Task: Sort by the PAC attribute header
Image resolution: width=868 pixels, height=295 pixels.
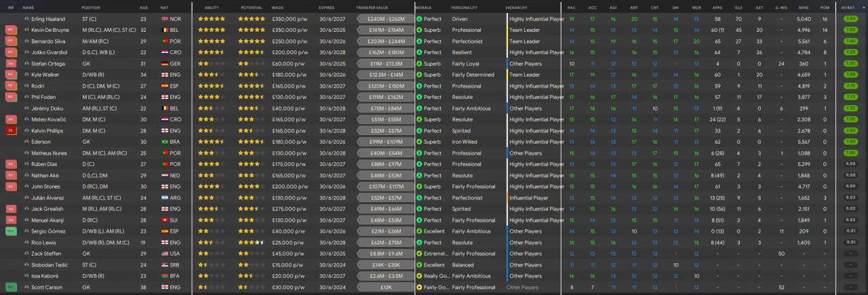Action: (572, 7)
